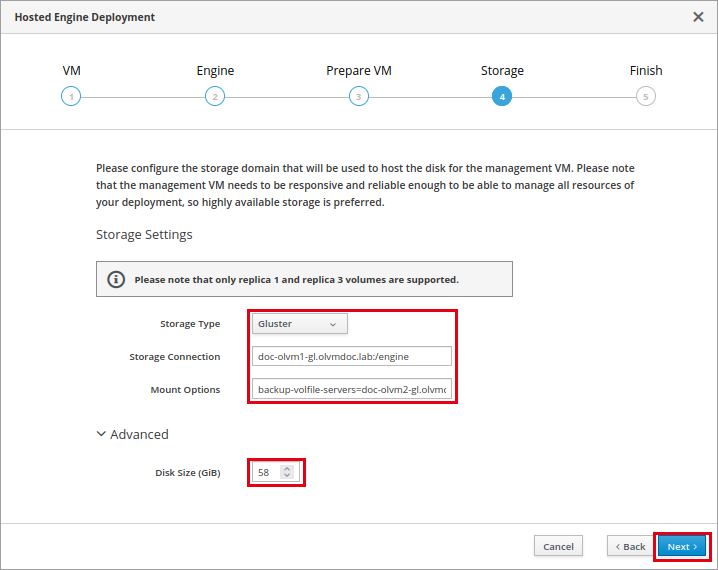This screenshot has width=718, height=570.
Task: Go to wizard step 2 Engine
Action: click(215, 96)
